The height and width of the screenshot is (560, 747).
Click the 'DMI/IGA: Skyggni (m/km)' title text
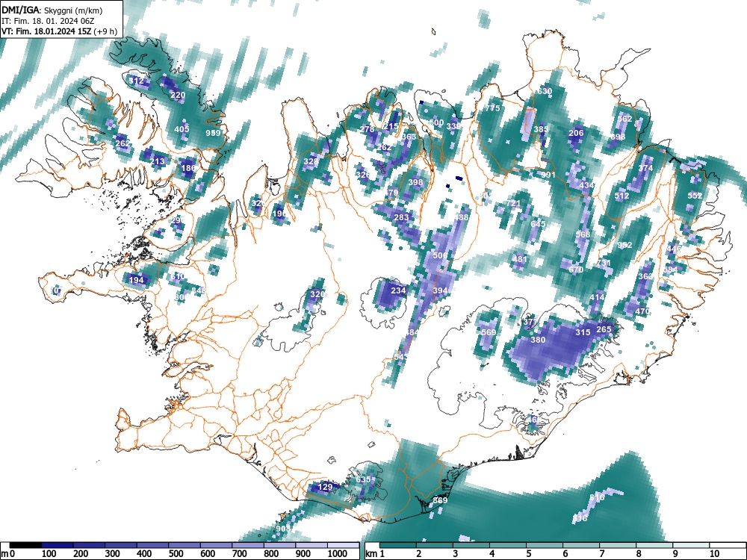pyautogui.click(x=52, y=10)
